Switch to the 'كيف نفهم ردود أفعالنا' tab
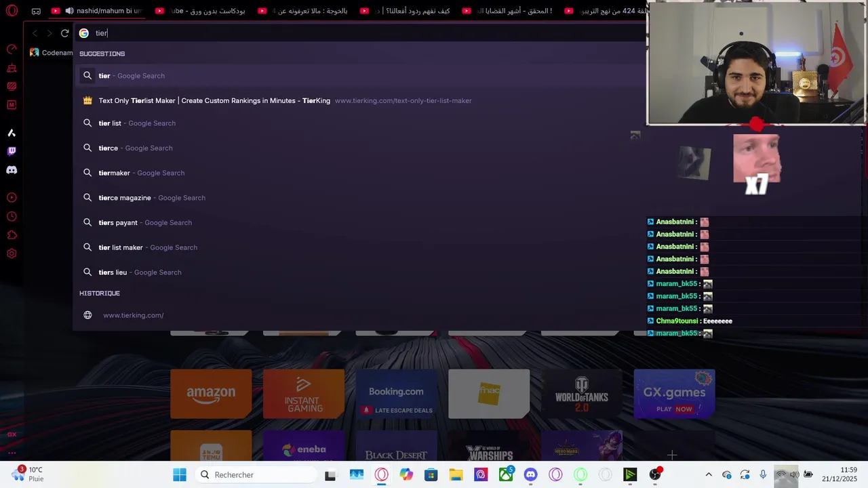Image resolution: width=868 pixels, height=488 pixels. point(406,11)
